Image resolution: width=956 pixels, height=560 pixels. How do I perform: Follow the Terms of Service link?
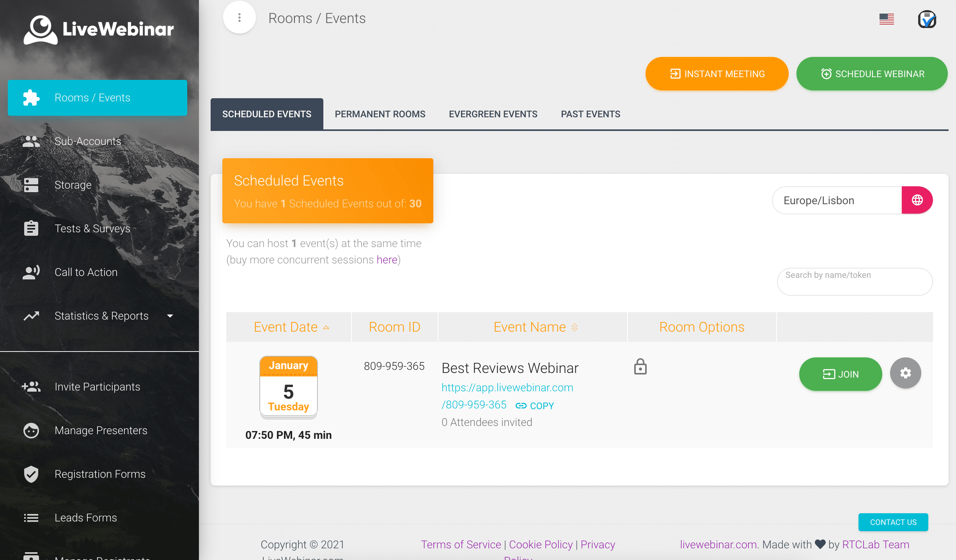tap(461, 544)
